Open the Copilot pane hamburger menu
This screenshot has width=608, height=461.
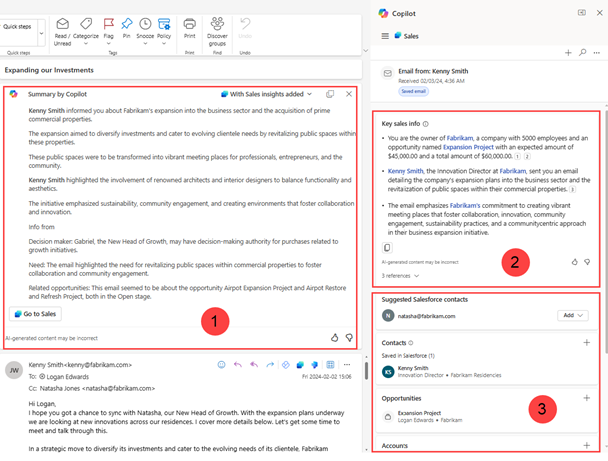pos(385,36)
